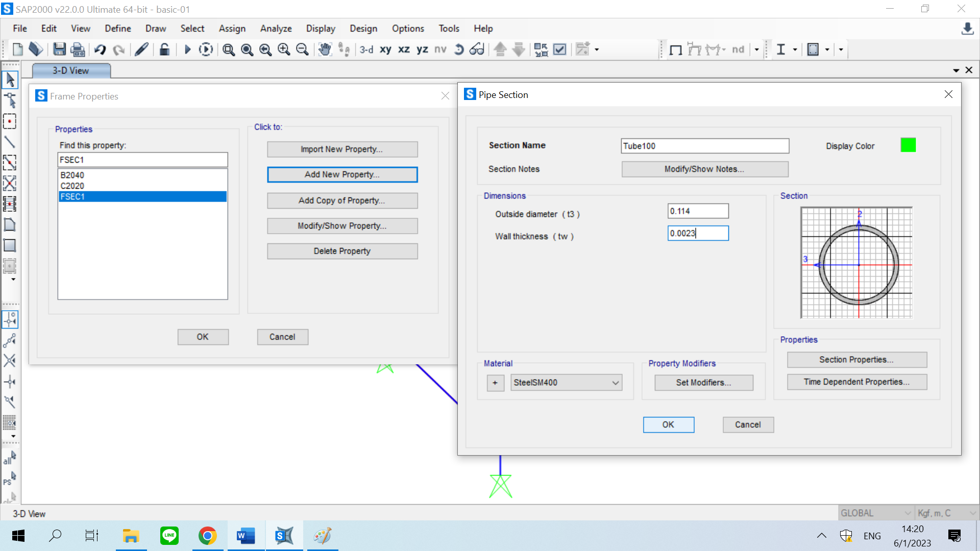
Task: Open the GLOBAL coordinate system dropdown
Action: [x=876, y=513]
